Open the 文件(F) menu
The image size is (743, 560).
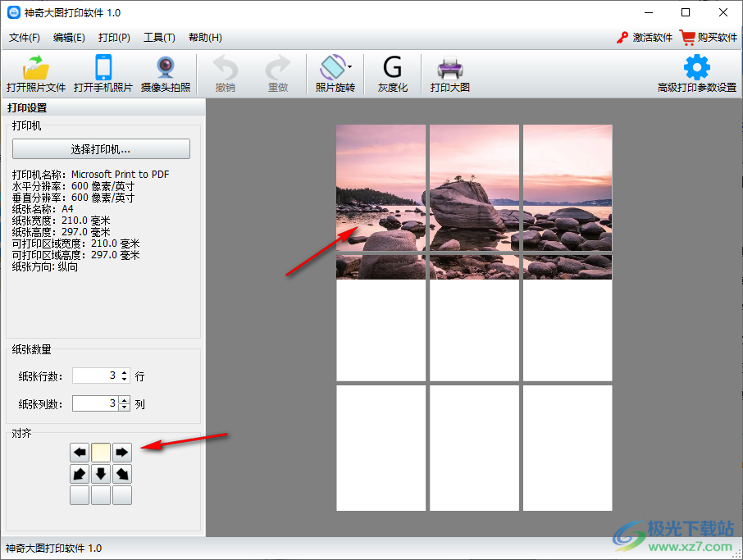(x=25, y=38)
